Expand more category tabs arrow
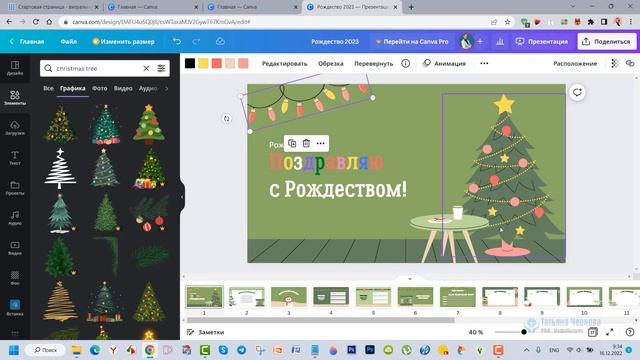 pos(167,88)
